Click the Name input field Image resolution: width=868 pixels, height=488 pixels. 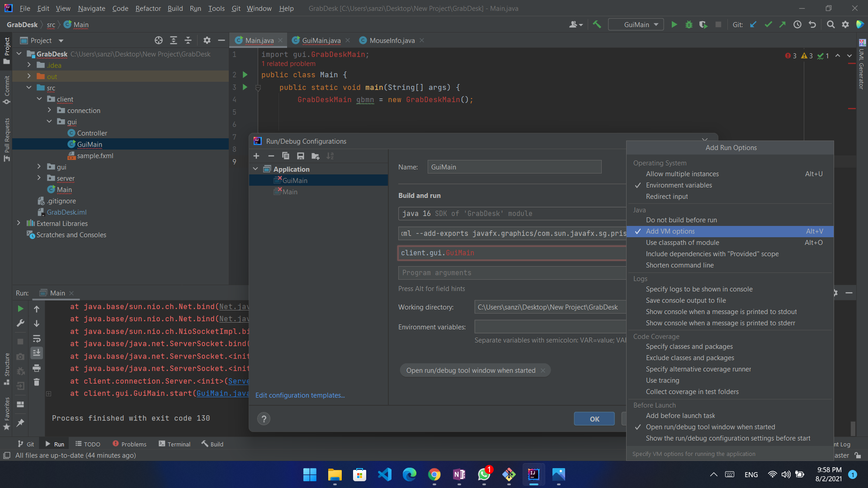tap(514, 167)
